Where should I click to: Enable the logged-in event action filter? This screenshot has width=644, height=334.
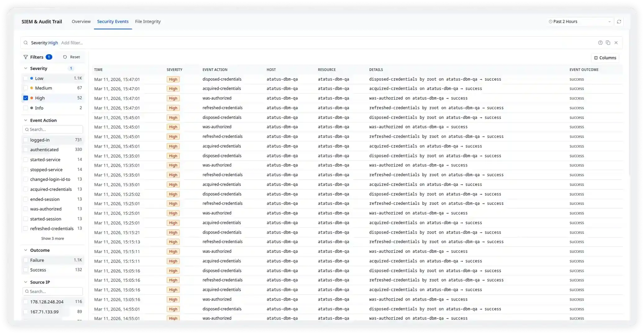(26, 140)
